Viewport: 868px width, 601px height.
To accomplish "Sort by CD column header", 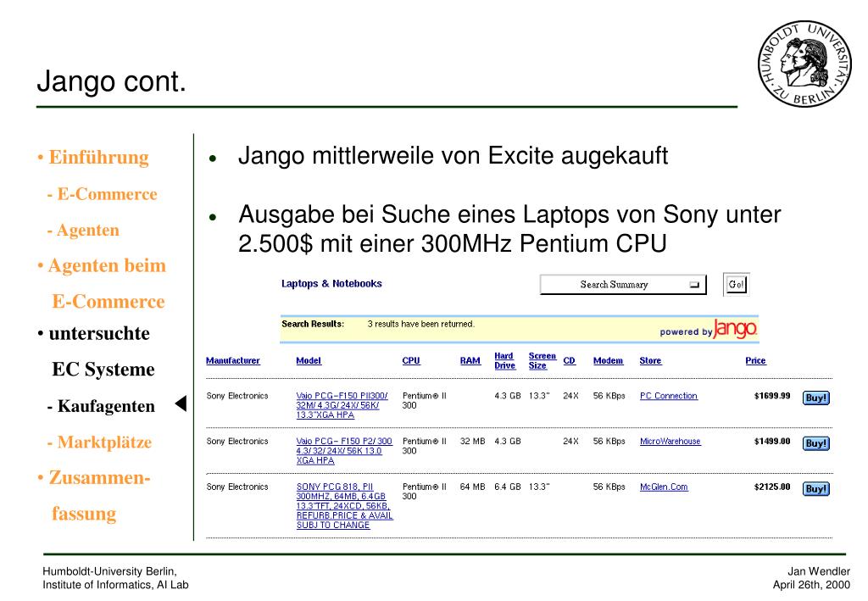I will pos(569,361).
